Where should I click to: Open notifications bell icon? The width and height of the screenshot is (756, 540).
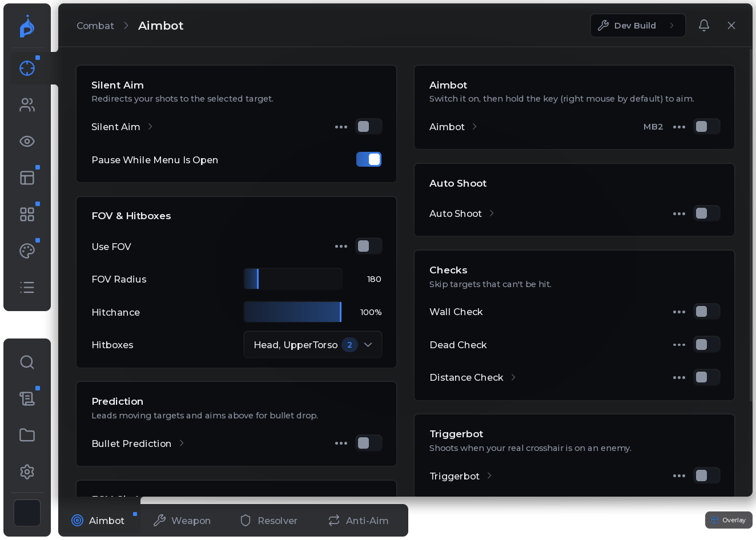pyautogui.click(x=704, y=25)
